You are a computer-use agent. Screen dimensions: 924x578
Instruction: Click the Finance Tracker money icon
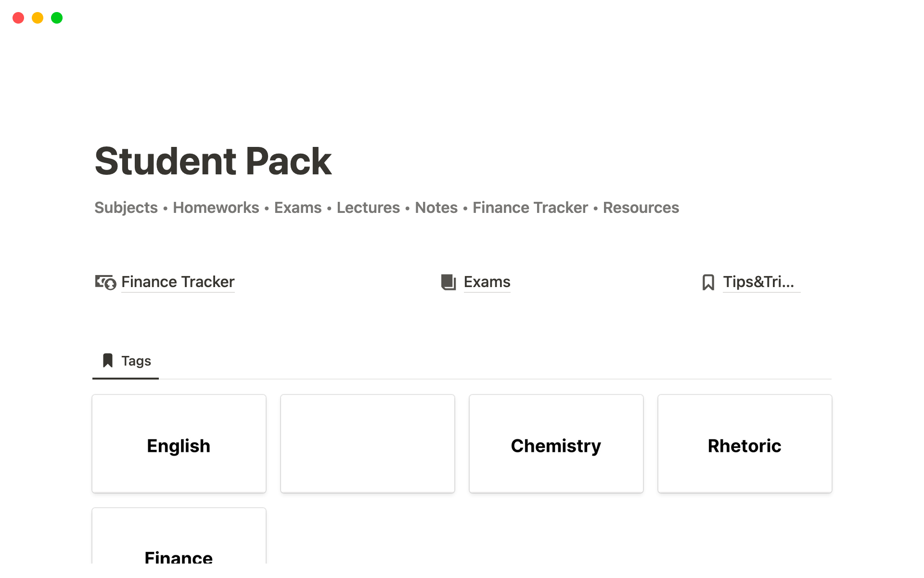pos(105,282)
